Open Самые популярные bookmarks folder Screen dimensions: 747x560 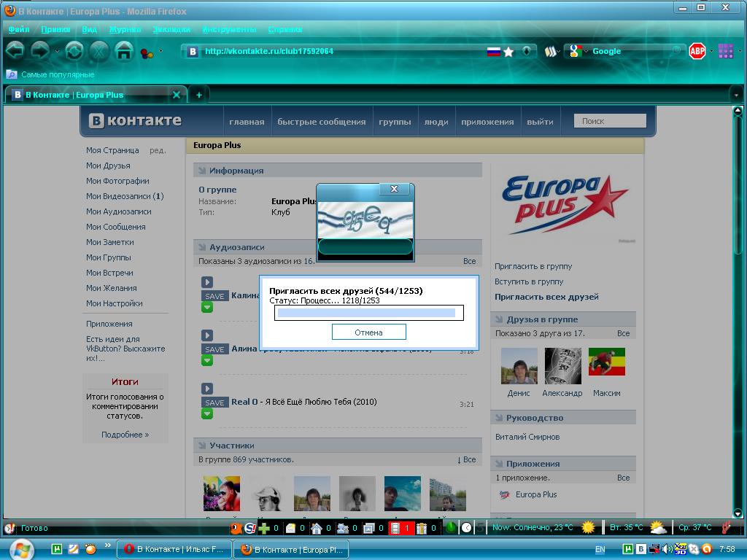coord(50,75)
